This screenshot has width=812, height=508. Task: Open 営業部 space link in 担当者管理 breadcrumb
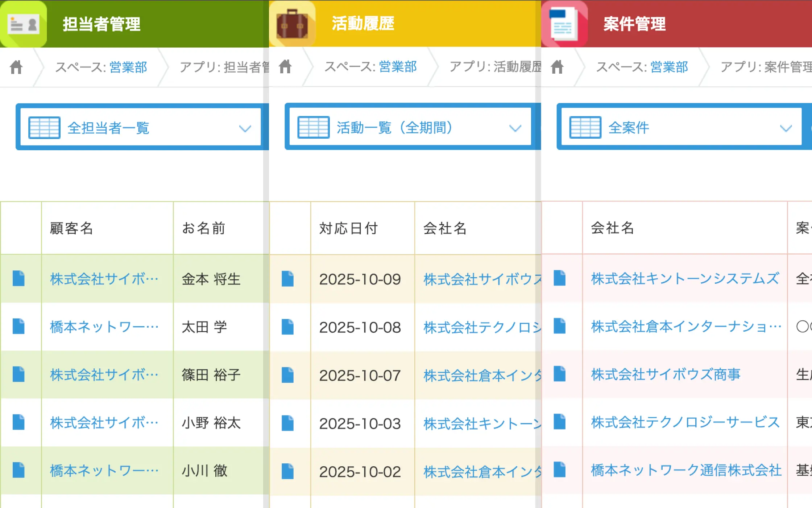[x=128, y=67]
